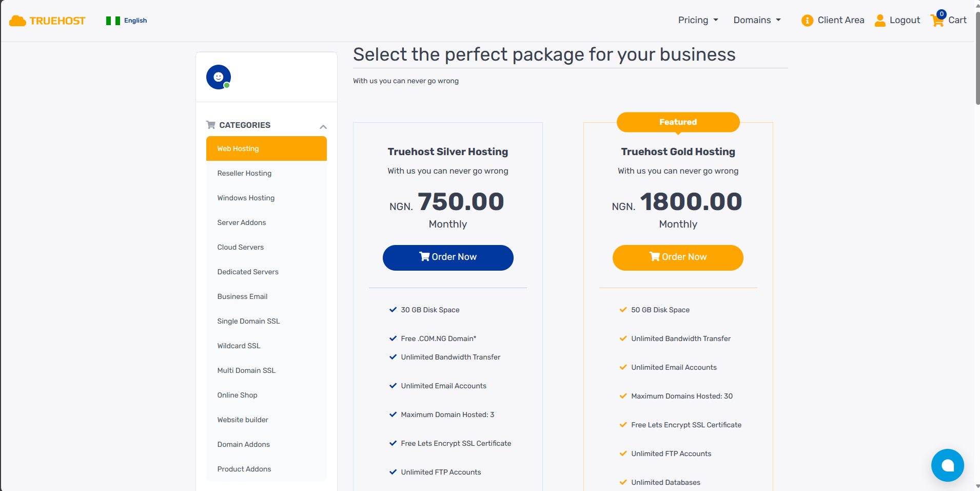Image resolution: width=980 pixels, height=491 pixels.
Task: Open the shopping Cart icon
Action: 938,21
